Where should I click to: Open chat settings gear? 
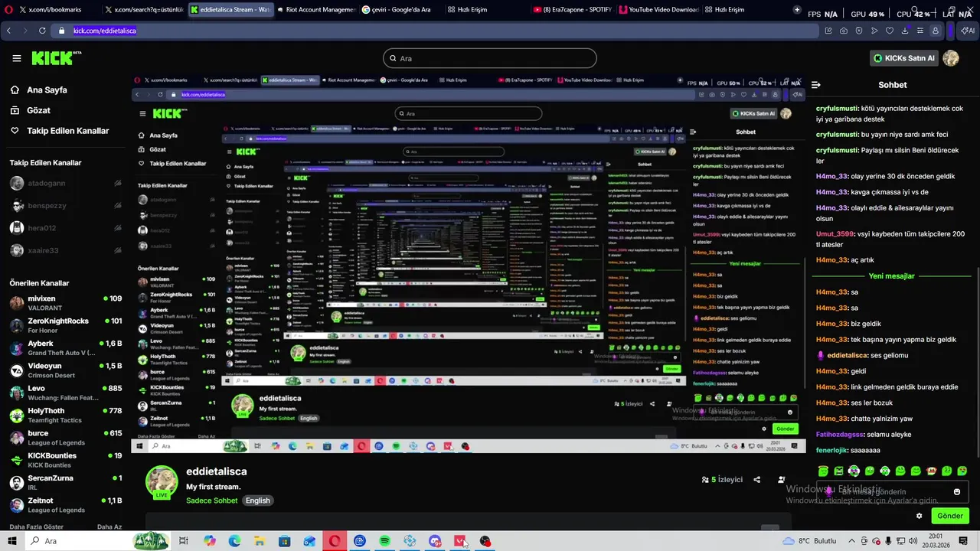click(x=920, y=516)
